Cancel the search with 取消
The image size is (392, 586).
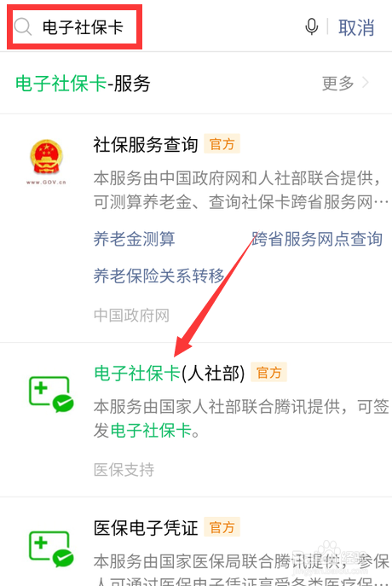(356, 27)
